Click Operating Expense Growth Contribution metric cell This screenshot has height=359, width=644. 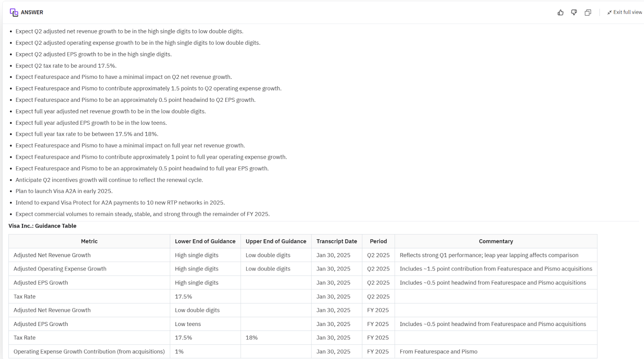pyautogui.click(x=89, y=351)
